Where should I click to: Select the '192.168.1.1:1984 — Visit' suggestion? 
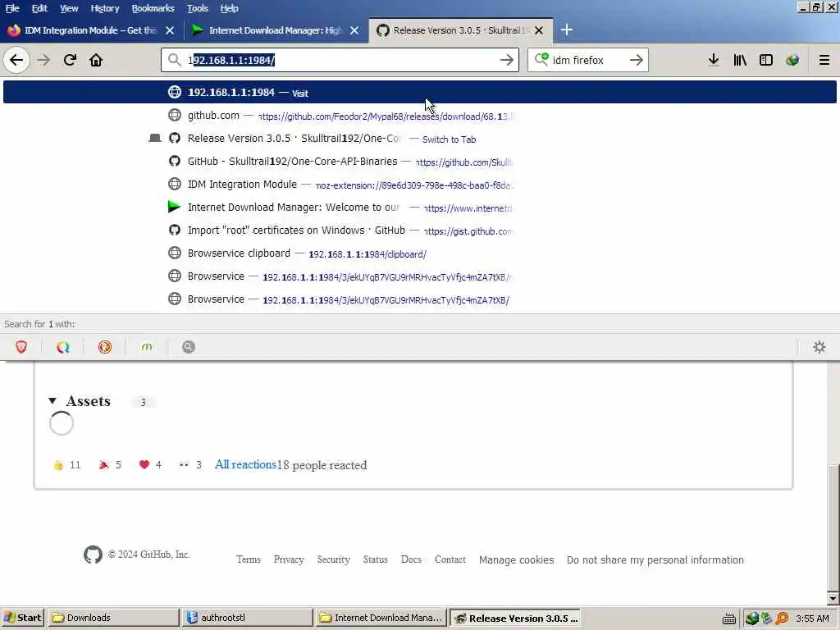click(x=420, y=92)
